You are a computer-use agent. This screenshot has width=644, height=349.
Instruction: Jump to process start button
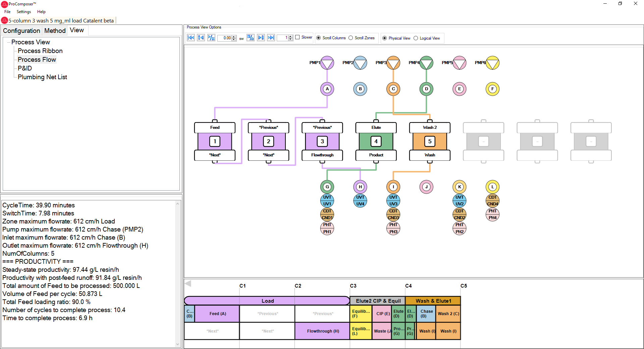click(191, 38)
